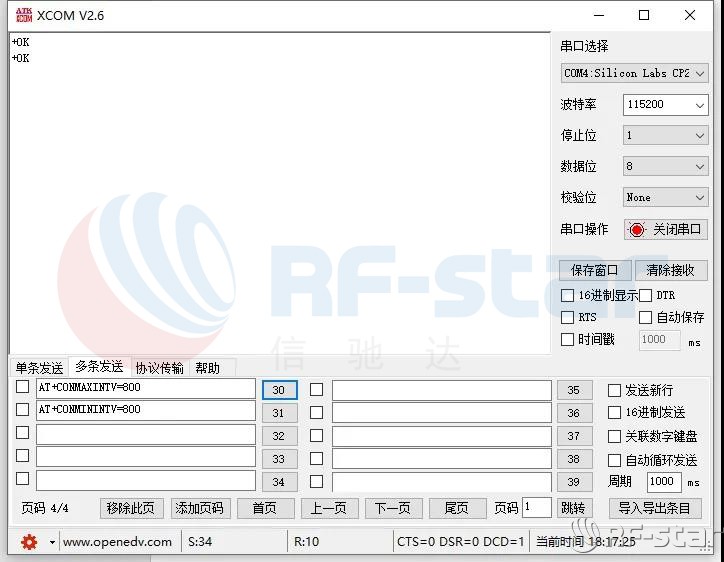Maximize the XCOM window
Screen dimensions: 724x562
(644, 15)
